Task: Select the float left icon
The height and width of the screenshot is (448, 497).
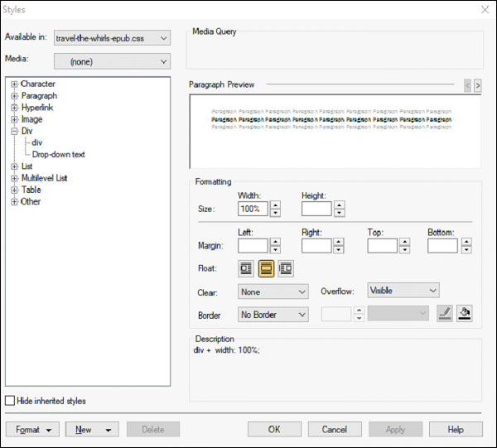Action: point(246,267)
